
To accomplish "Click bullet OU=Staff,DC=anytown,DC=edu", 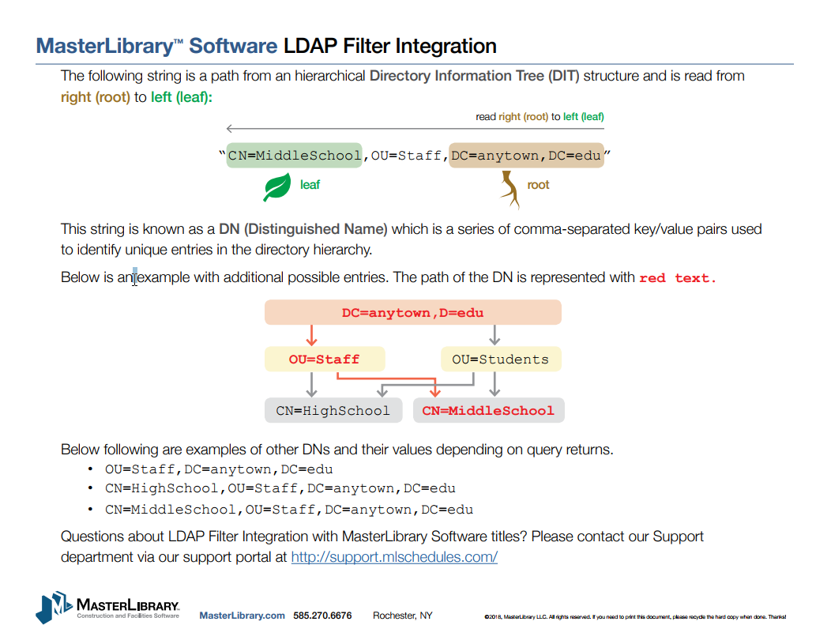I will pos(219,469).
